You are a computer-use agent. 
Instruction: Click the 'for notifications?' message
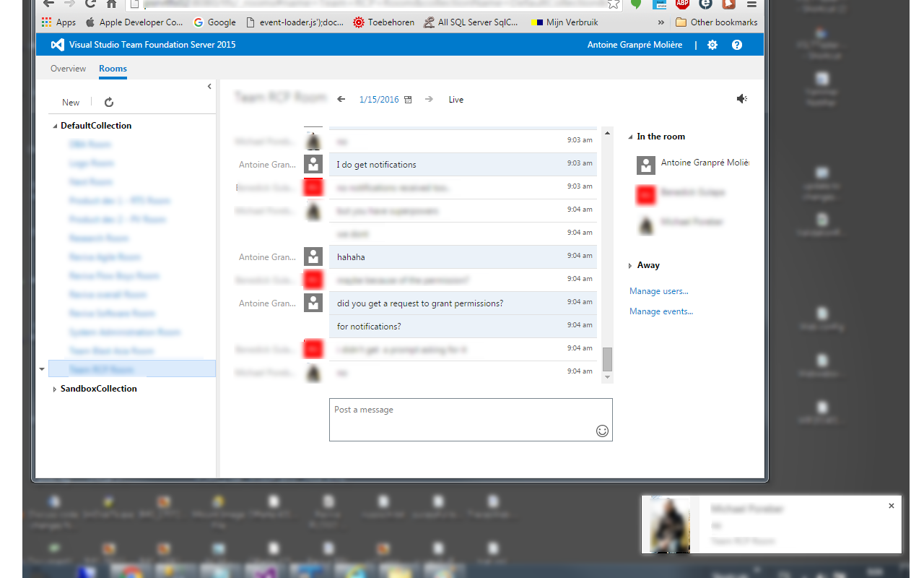click(x=463, y=327)
